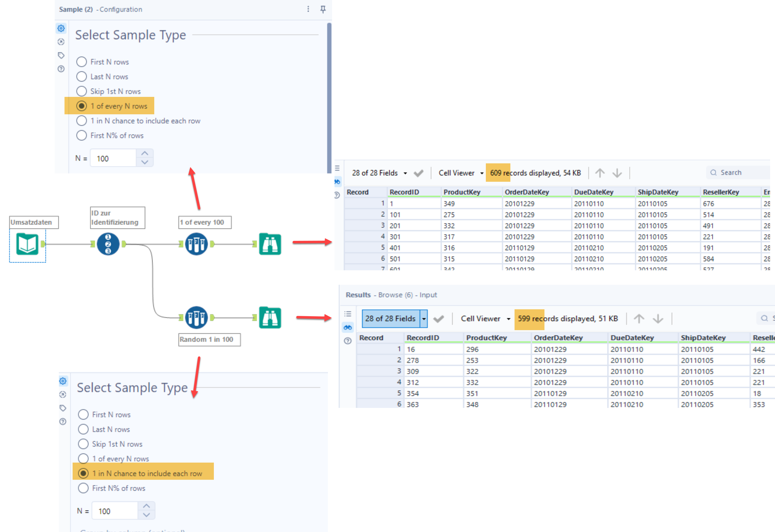Open the help icon in the configuration sidebar
The width and height of the screenshot is (775, 532).
61,69
